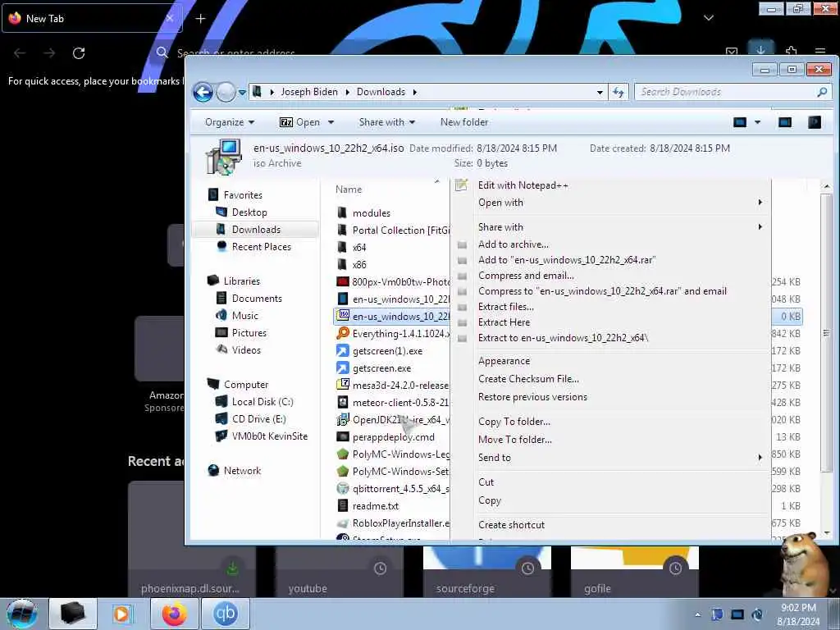This screenshot has height=630, width=840.
Task: Click the readme.txt file icon
Action: [342, 505]
